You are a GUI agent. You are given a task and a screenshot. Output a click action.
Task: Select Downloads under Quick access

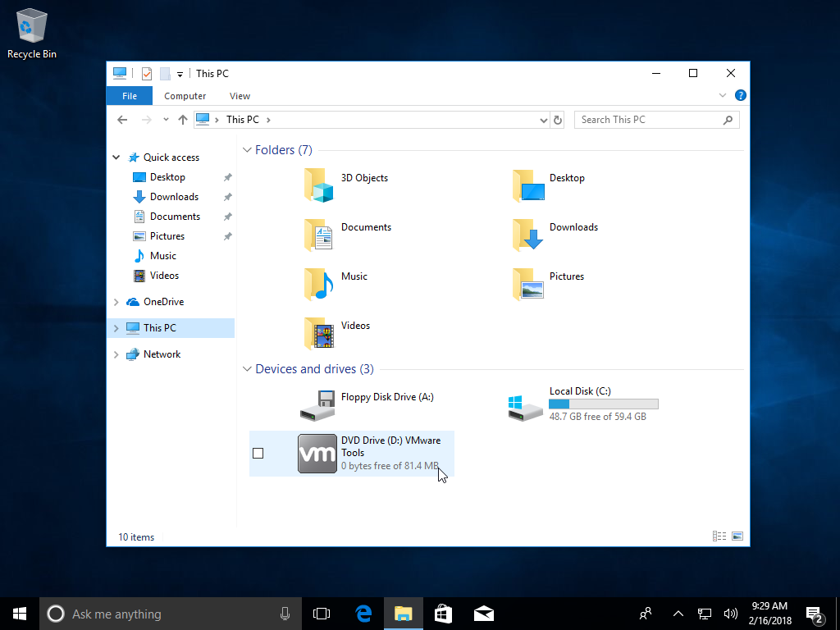(x=174, y=197)
